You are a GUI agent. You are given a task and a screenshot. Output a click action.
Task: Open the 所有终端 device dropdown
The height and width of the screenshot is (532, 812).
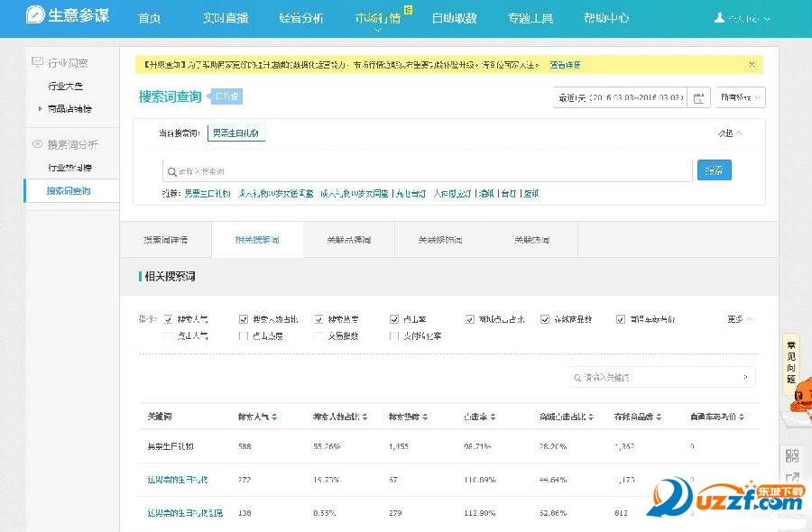[741, 97]
